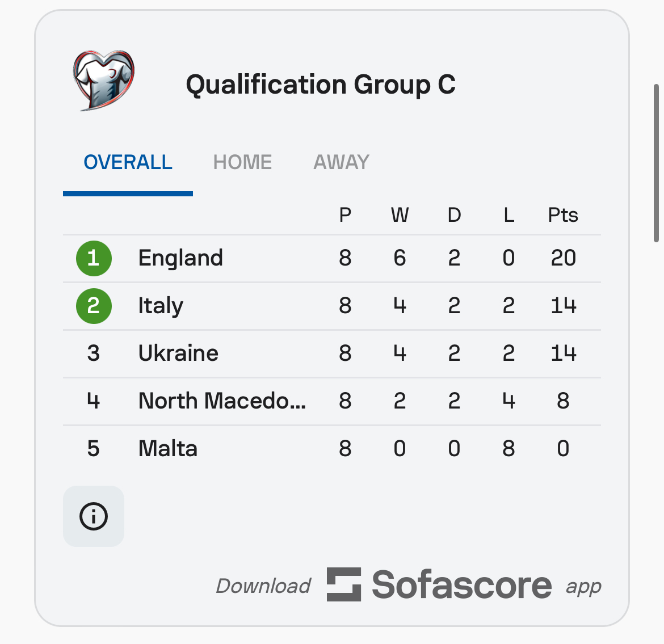Switch to the HOME standings tab
The width and height of the screenshot is (664, 644).
click(242, 163)
